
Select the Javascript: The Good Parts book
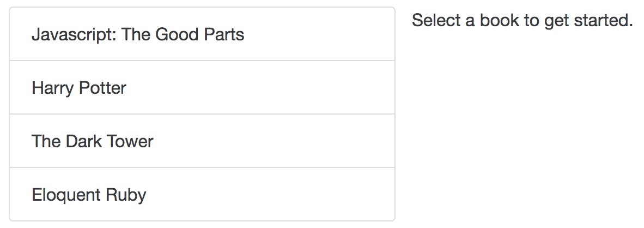[202, 34]
